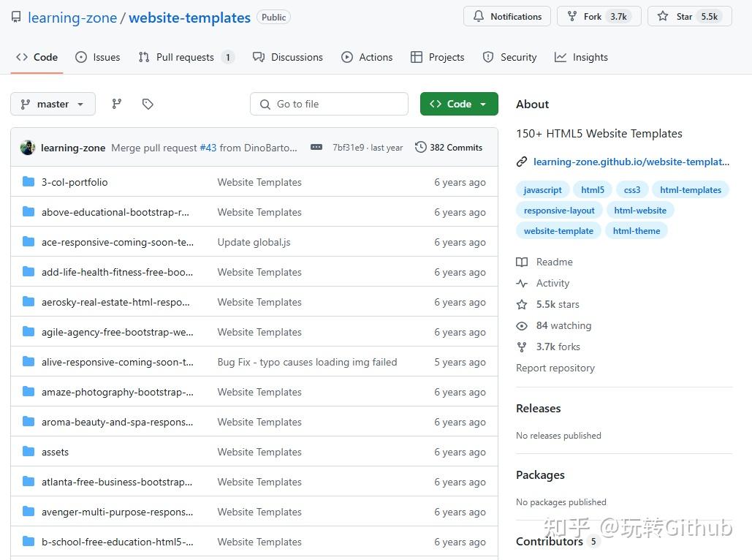Viewport: 752px width, 560px height.
Task: Click the css3 topic tag
Action: tap(632, 190)
